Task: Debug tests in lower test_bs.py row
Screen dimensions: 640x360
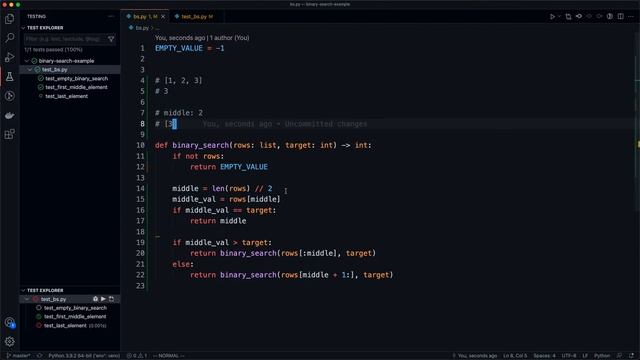Action: click(96, 299)
